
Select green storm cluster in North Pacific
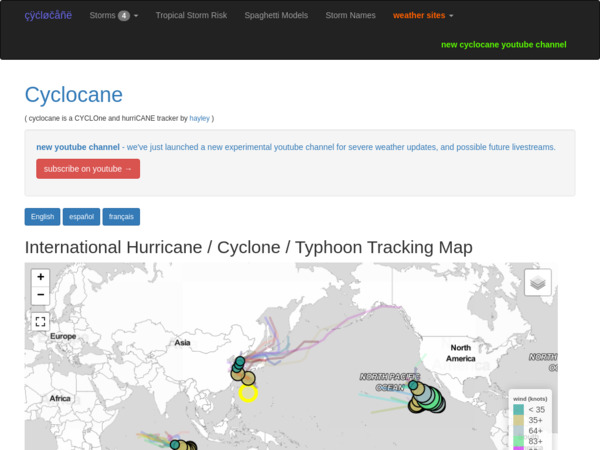(432, 399)
